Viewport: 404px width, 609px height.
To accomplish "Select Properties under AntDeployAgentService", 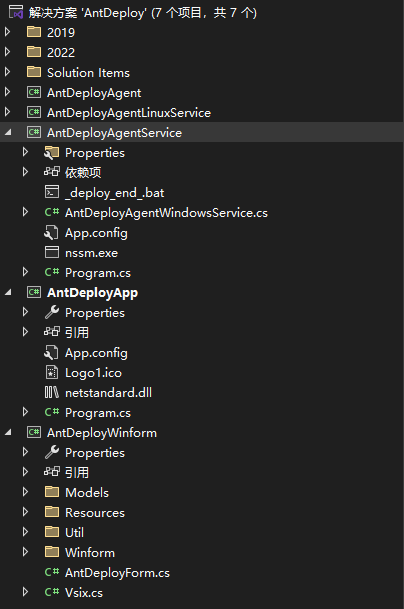I will pyautogui.click(x=95, y=153).
